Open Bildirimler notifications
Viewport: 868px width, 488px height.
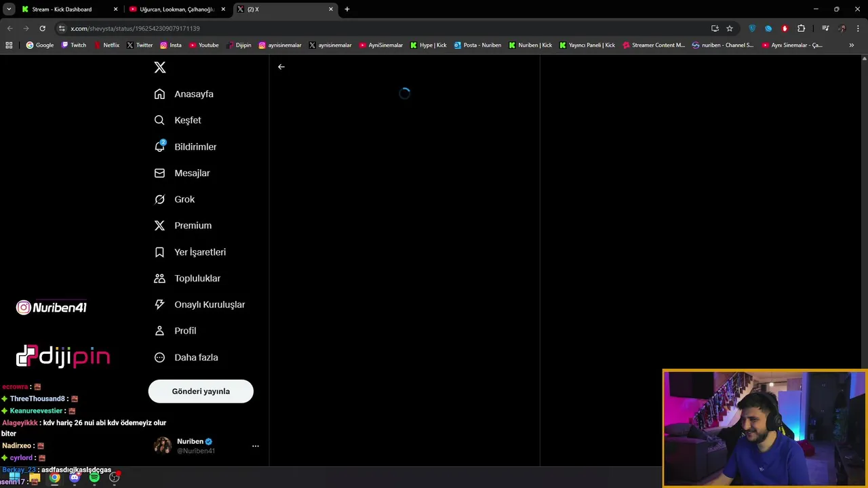[185, 146]
